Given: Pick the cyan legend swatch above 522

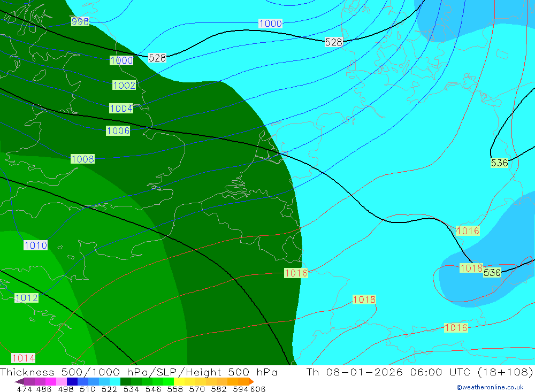Looking at the screenshot, I should click(115, 381).
